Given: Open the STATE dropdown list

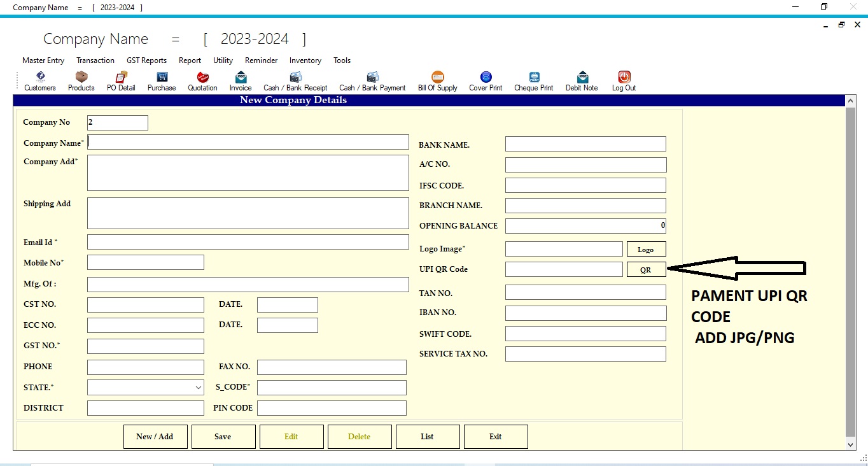Looking at the screenshot, I should click(x=197, y=387).
